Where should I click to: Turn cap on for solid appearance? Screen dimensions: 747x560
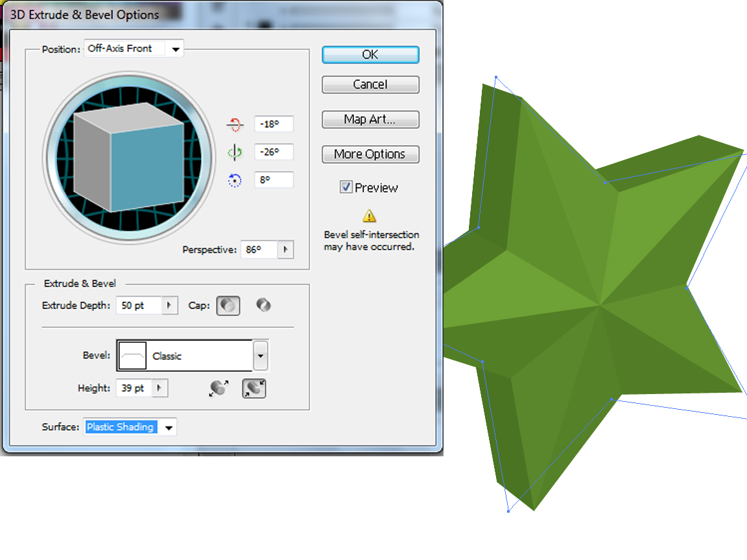[228, 305]
